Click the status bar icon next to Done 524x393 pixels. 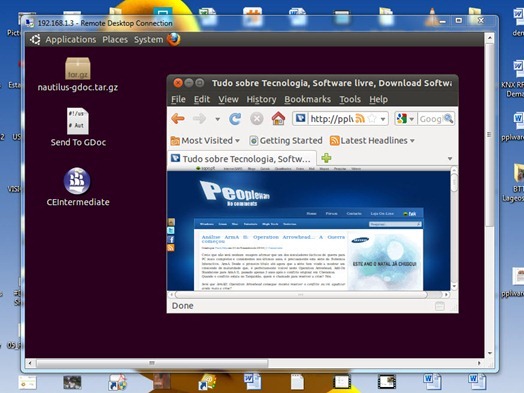[x=440, y=306]
